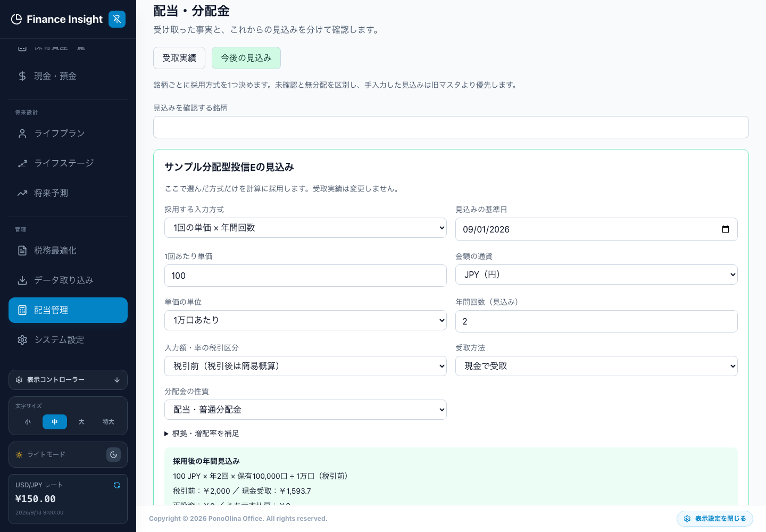Select the 今後の見込み tab
Screen dimensions: 766x532
(x=246, y=58)
